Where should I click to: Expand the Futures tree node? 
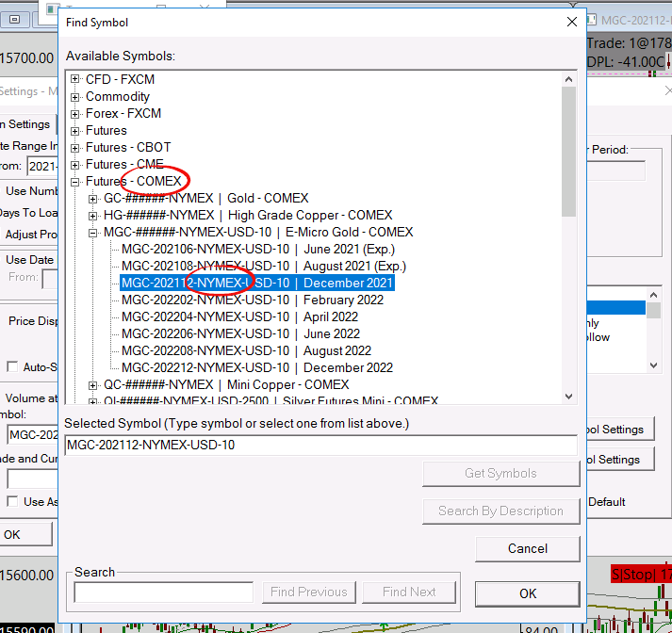click(75, 131)
